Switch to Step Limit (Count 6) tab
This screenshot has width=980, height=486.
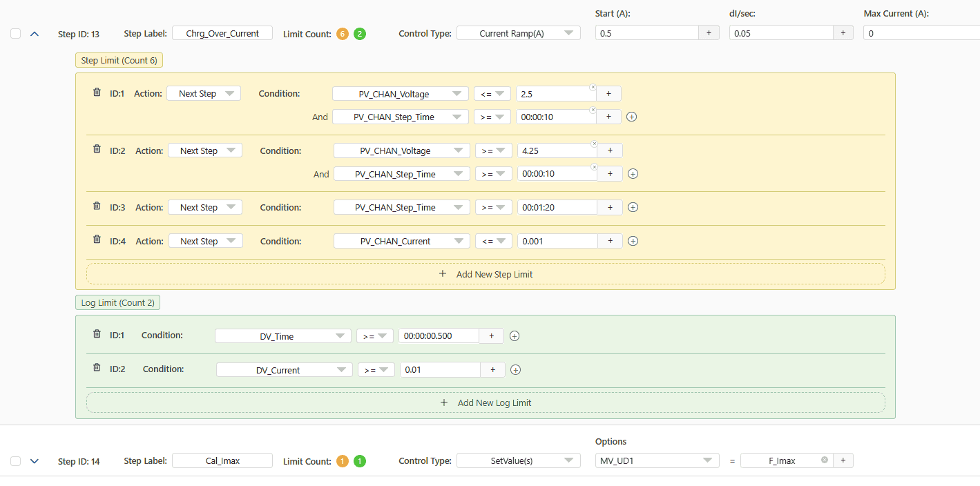click(x=119, y=60)
